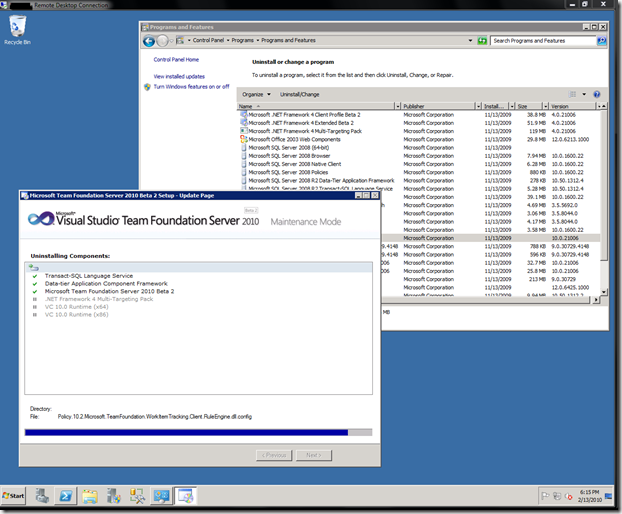
Task: Open the address bar history dropdown
Action: (x=470, y=40)
